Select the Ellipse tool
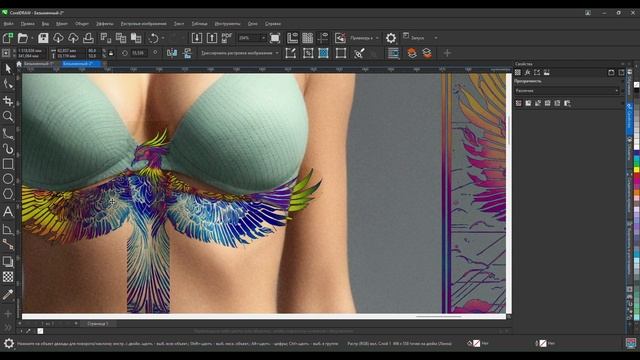 (x=8, y=179)
